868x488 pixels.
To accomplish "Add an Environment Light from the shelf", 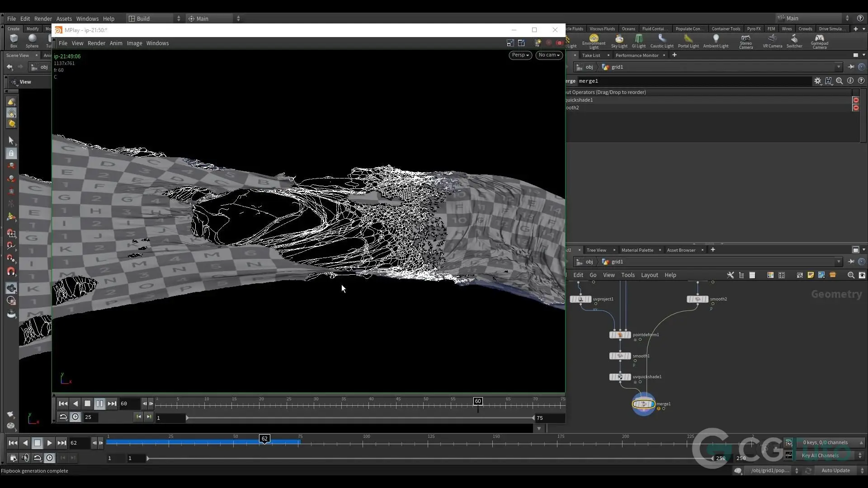I will [594, 41].
